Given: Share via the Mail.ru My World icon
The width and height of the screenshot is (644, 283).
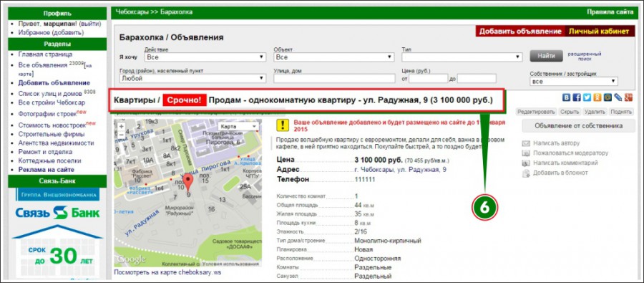Looking at the screenshot, I should click(x=608, y=97).
